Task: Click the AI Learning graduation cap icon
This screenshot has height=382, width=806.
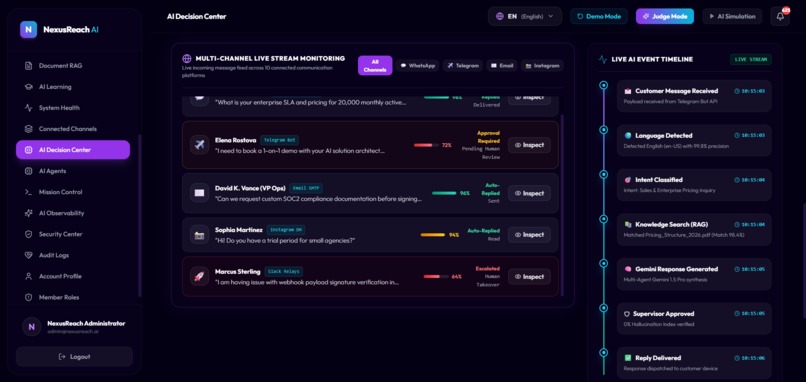Action: (x=29, y=87)
